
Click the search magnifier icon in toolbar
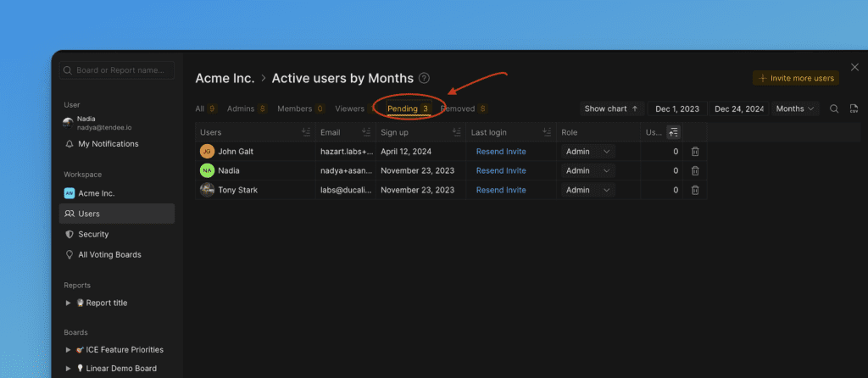pyautogui.click(x=834, y=108)
